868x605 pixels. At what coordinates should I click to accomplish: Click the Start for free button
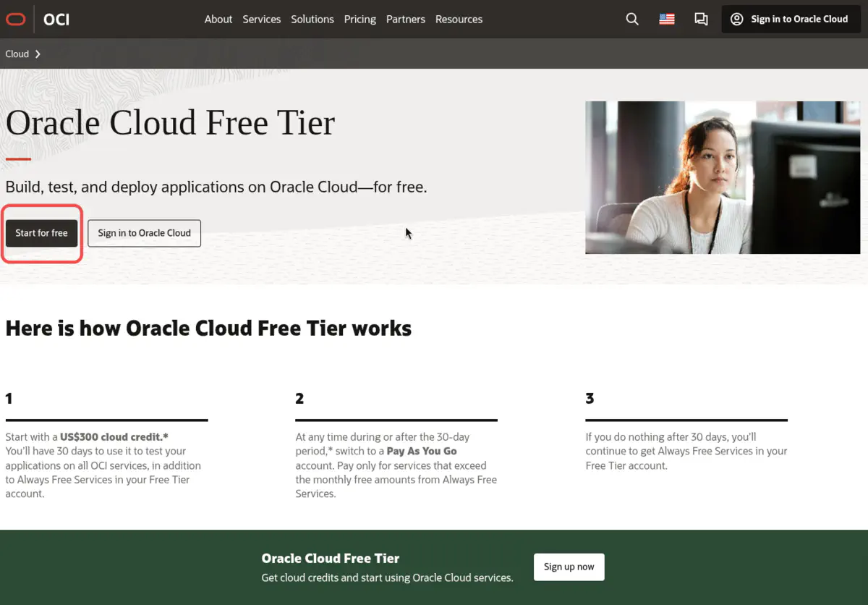pos(41,233)
